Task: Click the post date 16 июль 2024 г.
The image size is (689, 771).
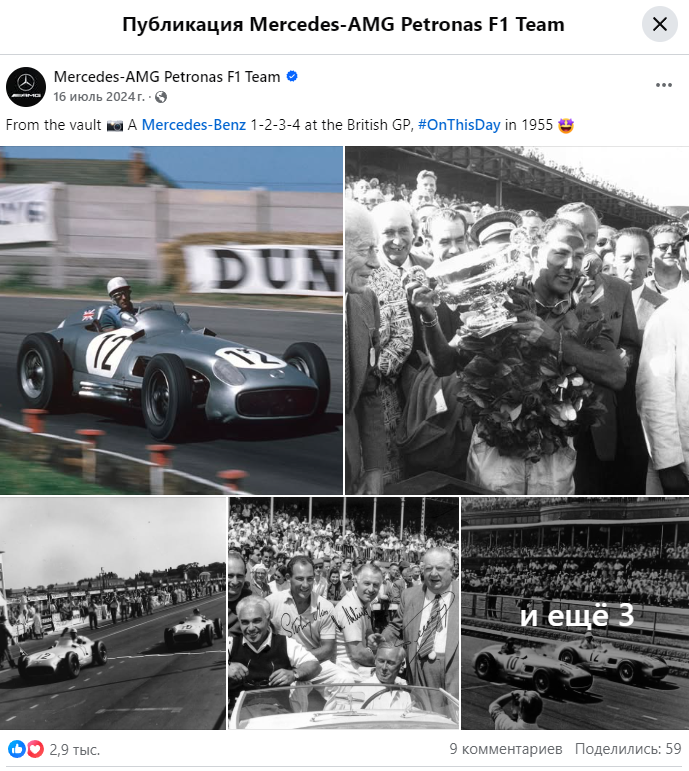Action: [x=99, y=97]
